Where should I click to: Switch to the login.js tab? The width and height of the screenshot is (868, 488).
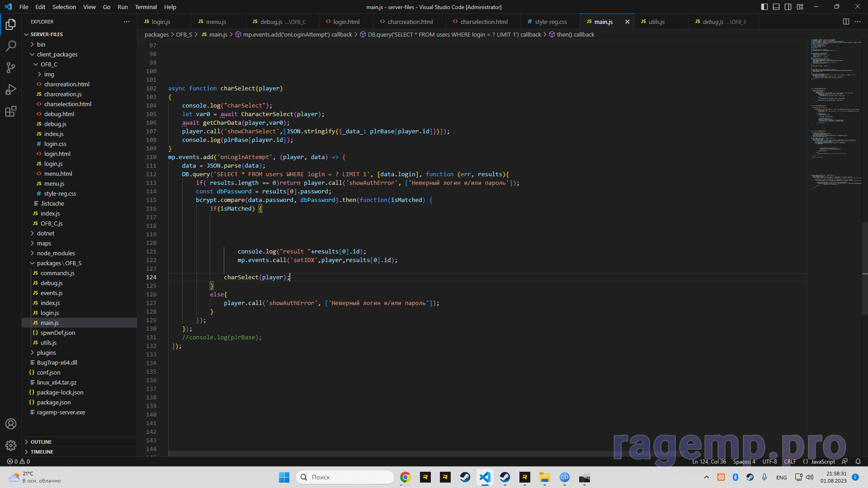(x=164, y=22)
